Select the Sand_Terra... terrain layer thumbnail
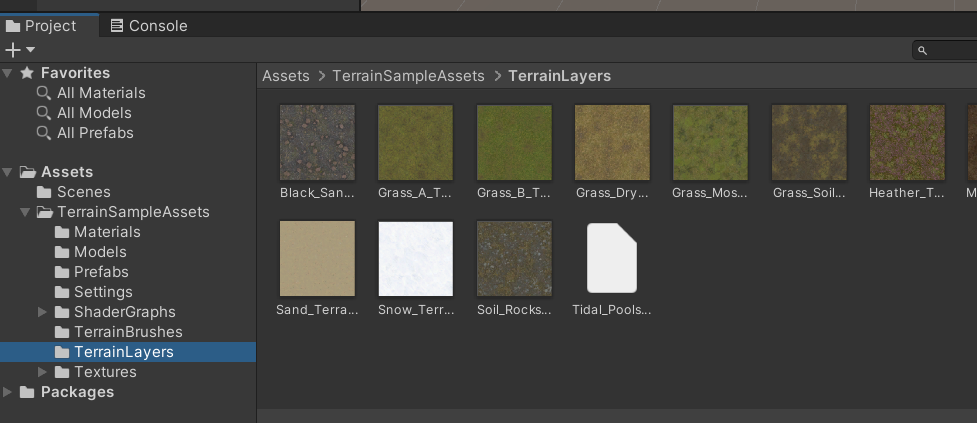 coord(317,259)
